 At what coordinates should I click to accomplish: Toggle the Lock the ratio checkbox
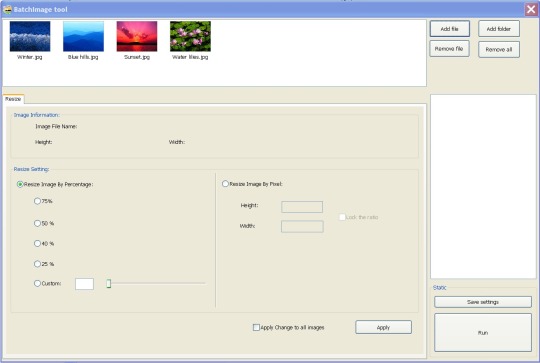tap(342, 217)
